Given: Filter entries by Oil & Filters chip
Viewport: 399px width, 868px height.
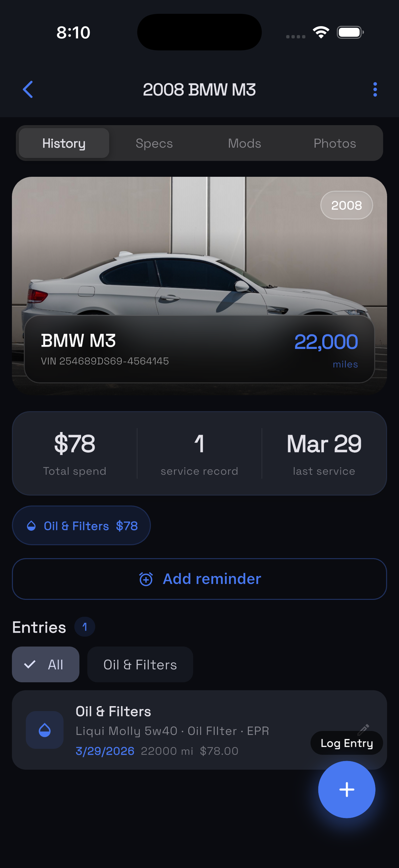Looking at the screenshot, I should click(140, 664).
